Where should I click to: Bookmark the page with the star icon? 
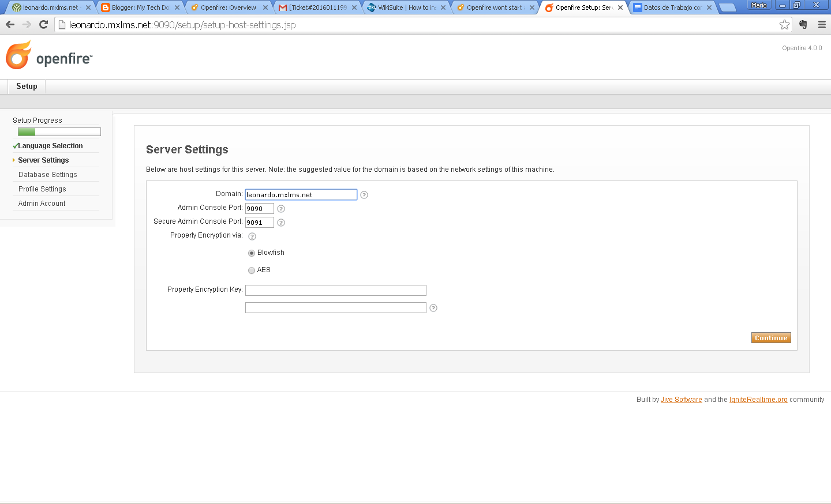pos(784,24)
